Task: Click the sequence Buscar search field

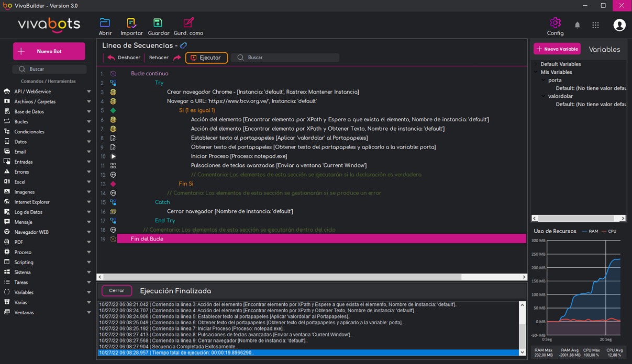Action: (285, 58)
